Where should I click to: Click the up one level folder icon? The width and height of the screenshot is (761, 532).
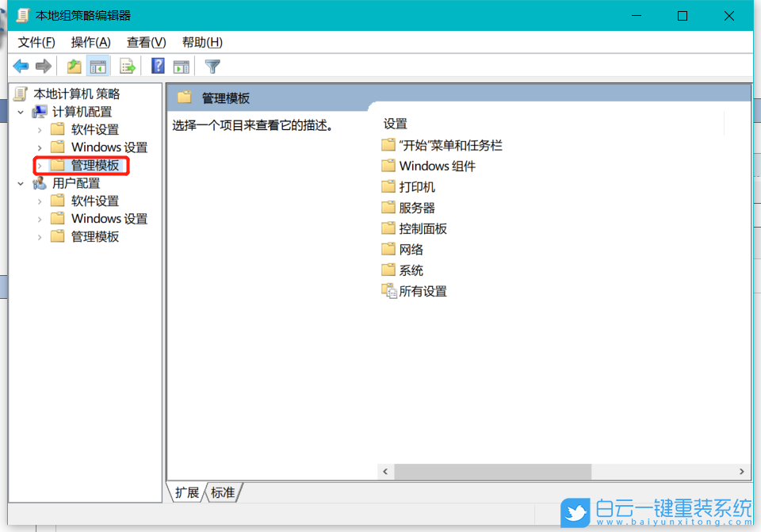point(73,65)
